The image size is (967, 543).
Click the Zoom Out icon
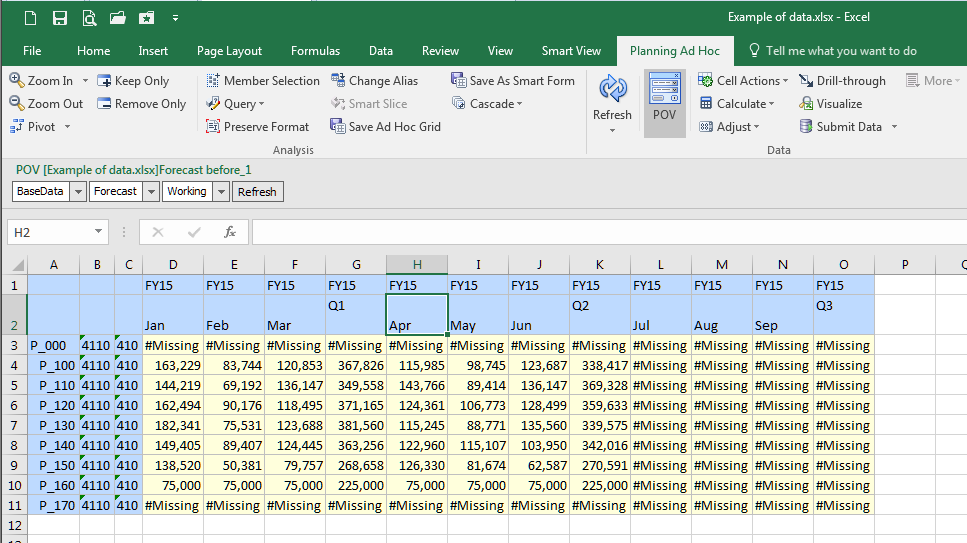(17, 104)
